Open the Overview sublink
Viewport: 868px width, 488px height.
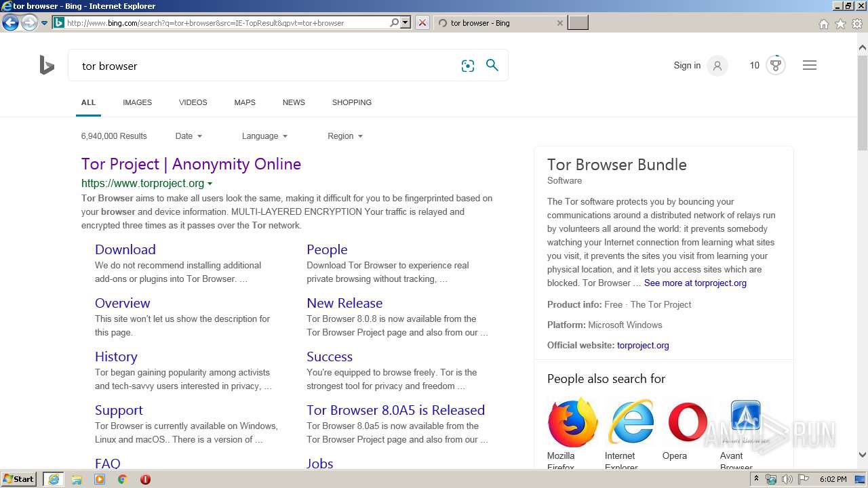(x=123, y=303)
